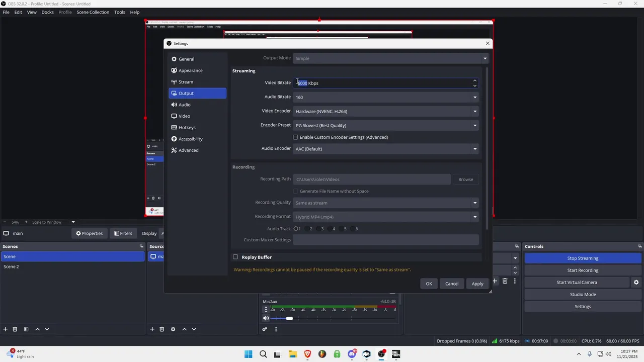644x362 pixels.
Task: Click Windows Start button
Action: tap(248, 354)
